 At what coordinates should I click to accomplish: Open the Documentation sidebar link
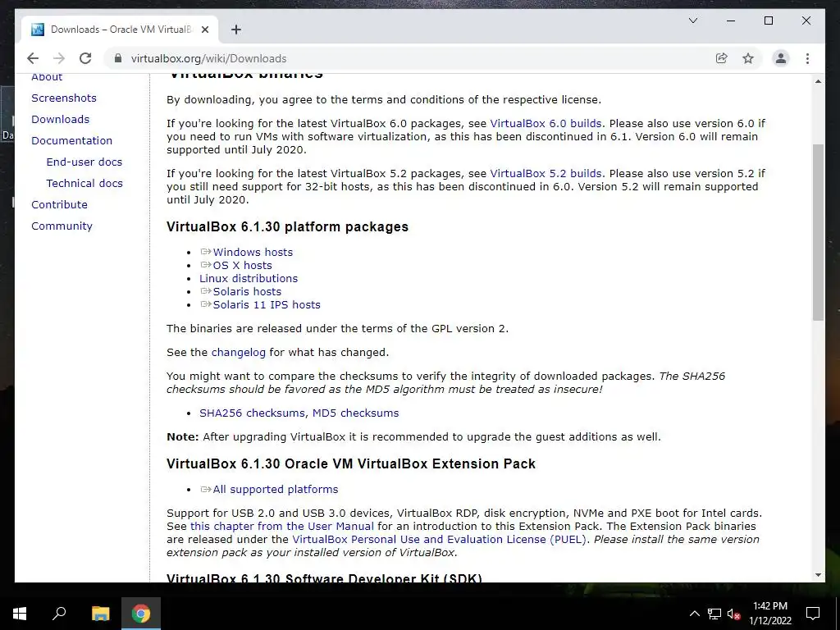pyautogui.click(x=72, y=141)
